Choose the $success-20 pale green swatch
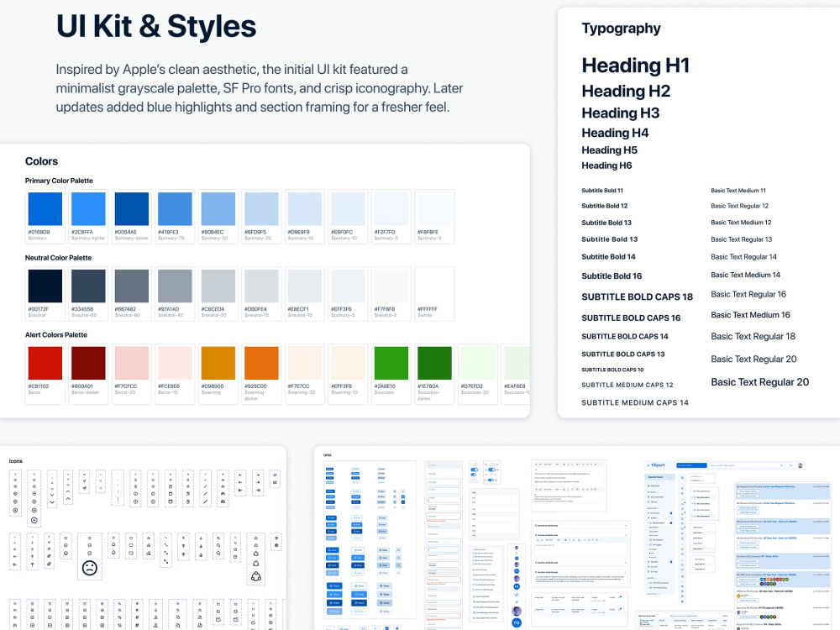The image size is (840, 630). 478,363
